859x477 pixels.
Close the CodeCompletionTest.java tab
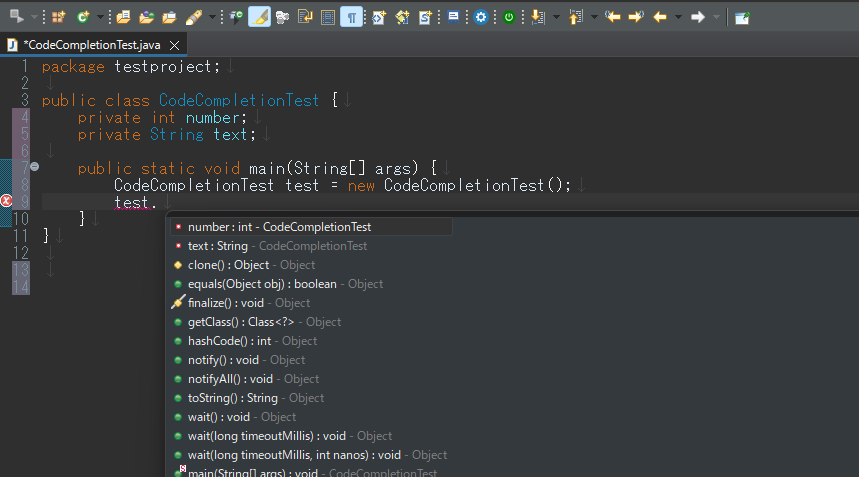coord(174,45)
